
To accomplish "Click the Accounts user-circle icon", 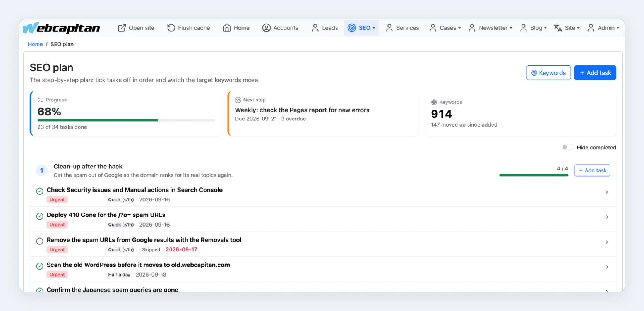I will [x=266, y=28].
